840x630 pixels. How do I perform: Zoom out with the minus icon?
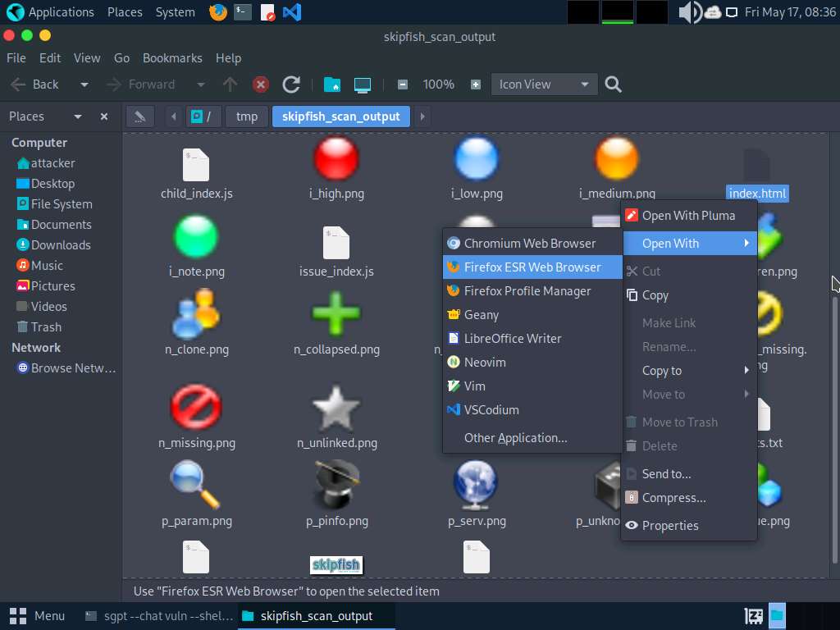click(x=402, y=84)
